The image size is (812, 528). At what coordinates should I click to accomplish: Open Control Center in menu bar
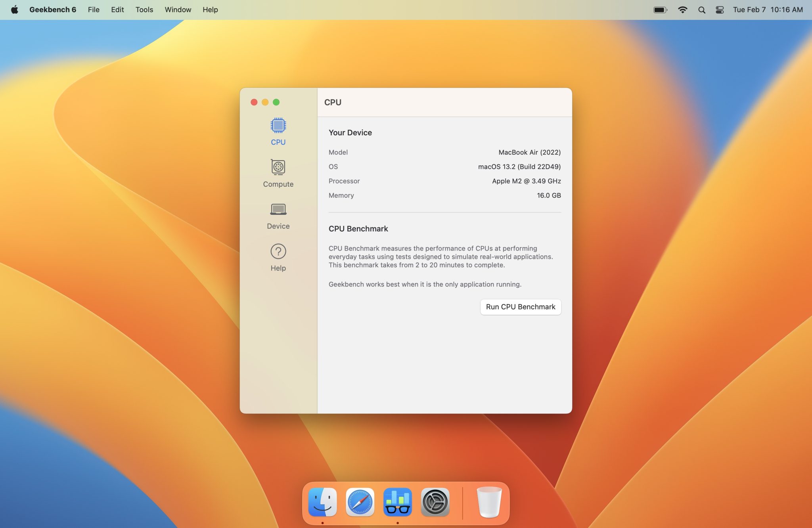pyautogui.click(x=720, y=10)
